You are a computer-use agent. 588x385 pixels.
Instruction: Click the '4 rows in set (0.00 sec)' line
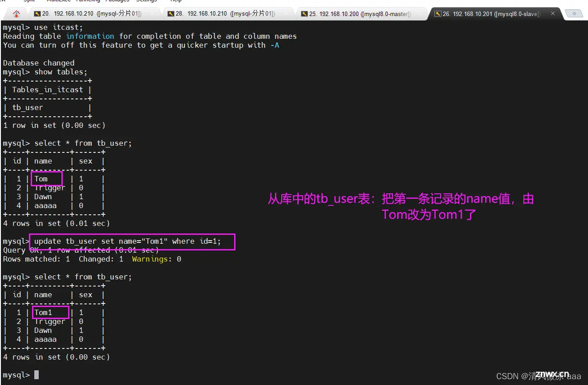click(x=57, y=357)
